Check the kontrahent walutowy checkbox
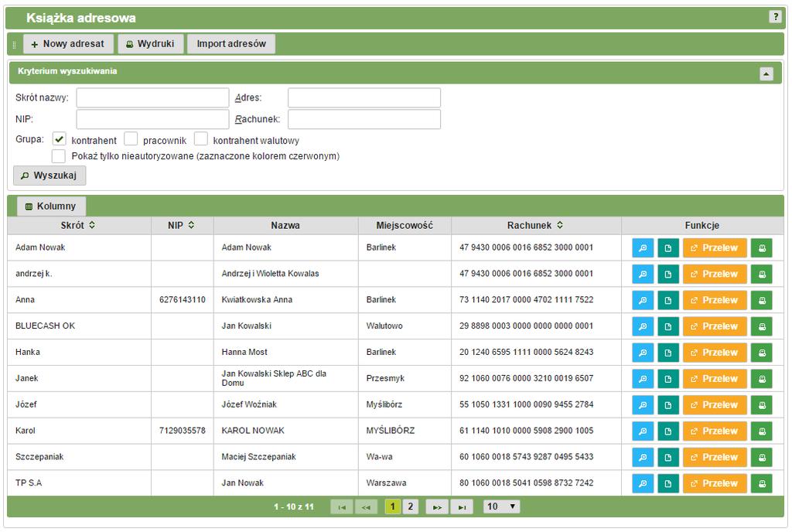The height and width of the screenshot is (532, 792). tap(201, 139)
